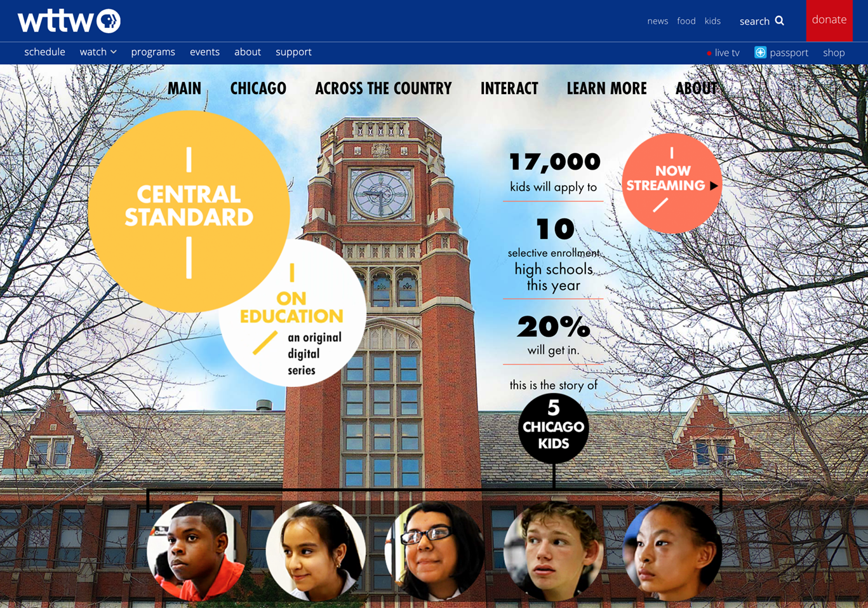Select the ABOUT tab in the series navigation
Image resolution: width=868 pixels, height=608 pixels.
pyautogui.click(x=697, y=88)
